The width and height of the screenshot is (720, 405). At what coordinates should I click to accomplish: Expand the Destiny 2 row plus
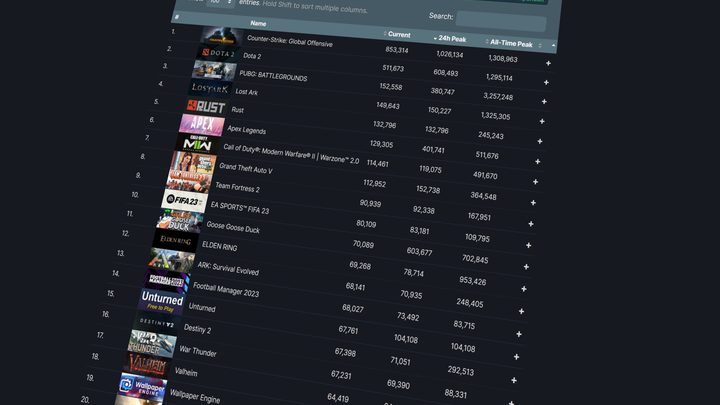point(514,380)
